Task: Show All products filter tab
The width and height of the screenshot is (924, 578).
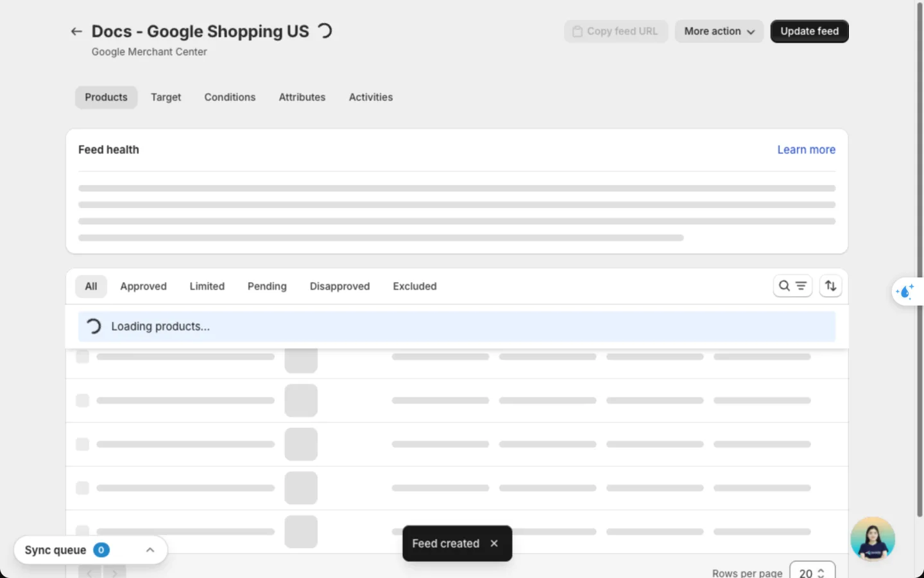Action: tap(91, 286)
